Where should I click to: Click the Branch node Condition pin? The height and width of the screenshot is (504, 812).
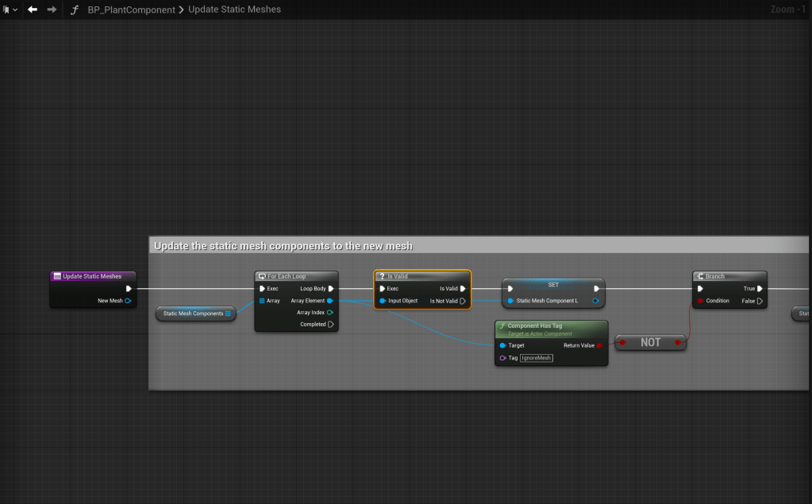[x=700, y=301]
